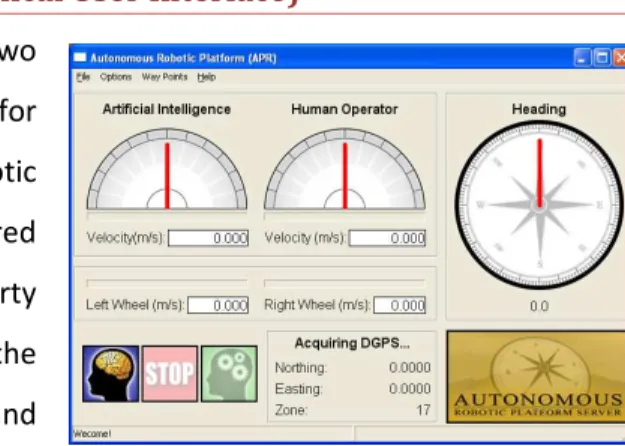Open the Way Points menu
The height and width of the screenshot is (446, 625).
coord(164,77)
